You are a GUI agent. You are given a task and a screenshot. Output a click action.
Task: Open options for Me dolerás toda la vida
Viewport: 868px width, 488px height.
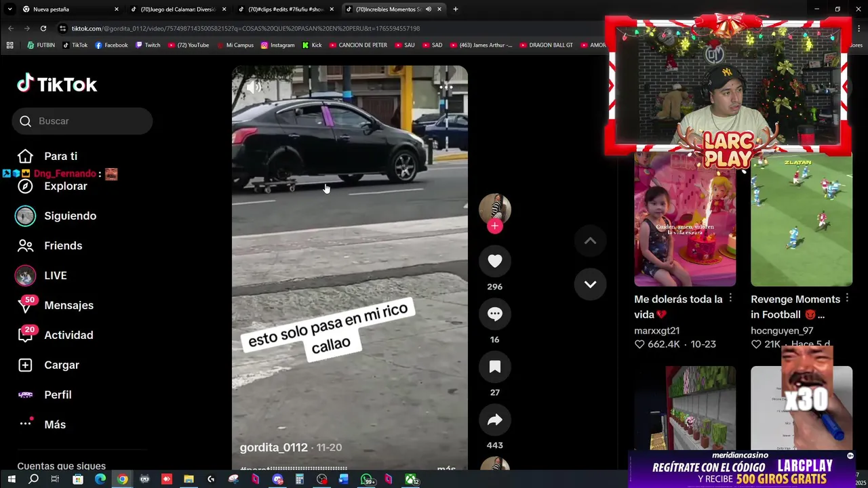tap(730, 298)
